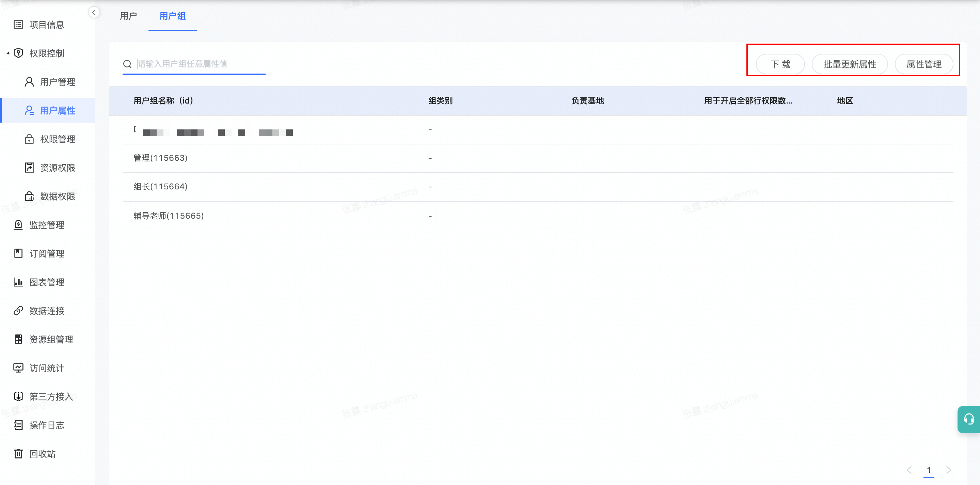Collapse the 权限控制 tree arrow
Image resolution: width=980 pixels, height=485 pixels.
(8, 53)
